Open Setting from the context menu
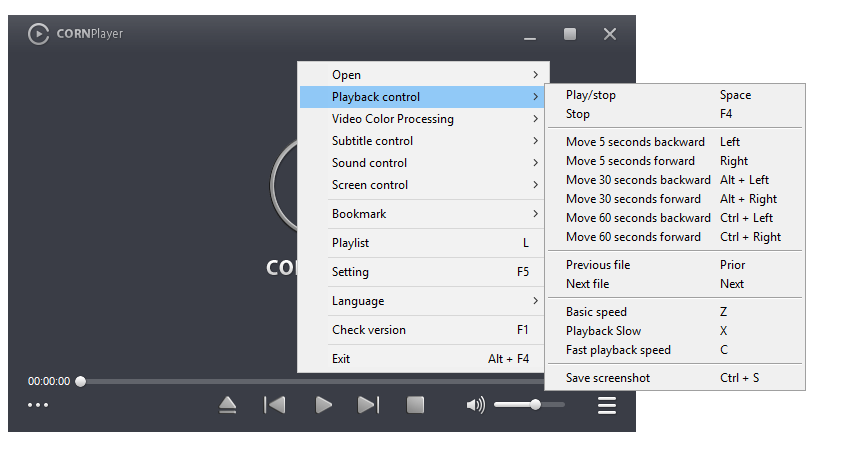843x461 pixels. point(422,272)
